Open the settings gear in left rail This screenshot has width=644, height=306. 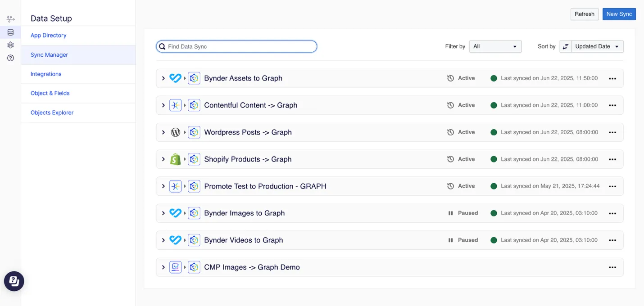[10, 45]
